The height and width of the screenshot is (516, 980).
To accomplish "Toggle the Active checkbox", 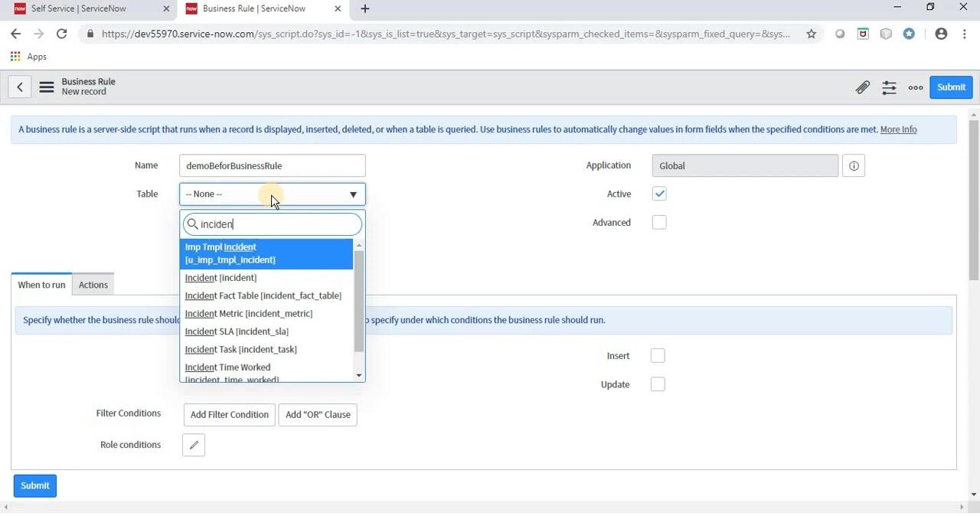I will click(x=659, y=194).
